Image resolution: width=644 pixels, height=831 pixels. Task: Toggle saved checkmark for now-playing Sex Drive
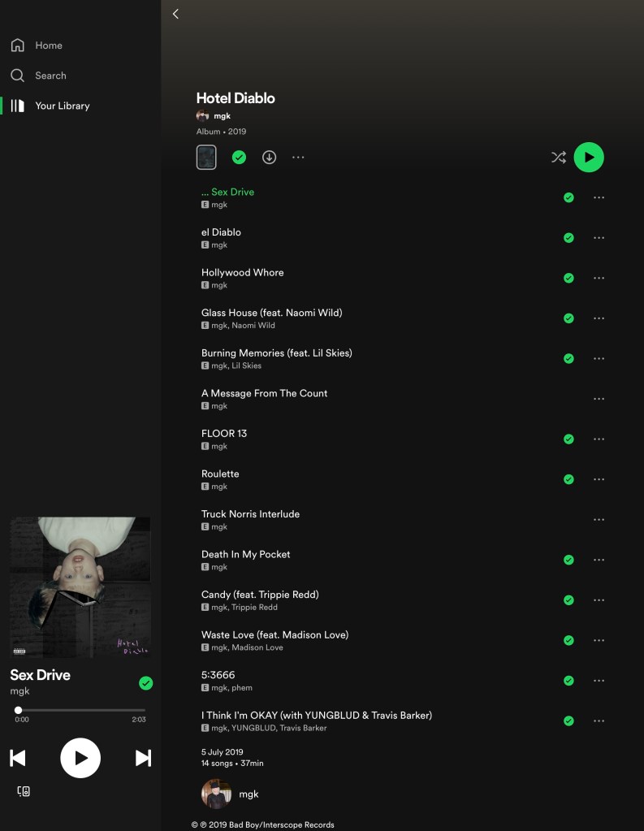coord(146,683)
